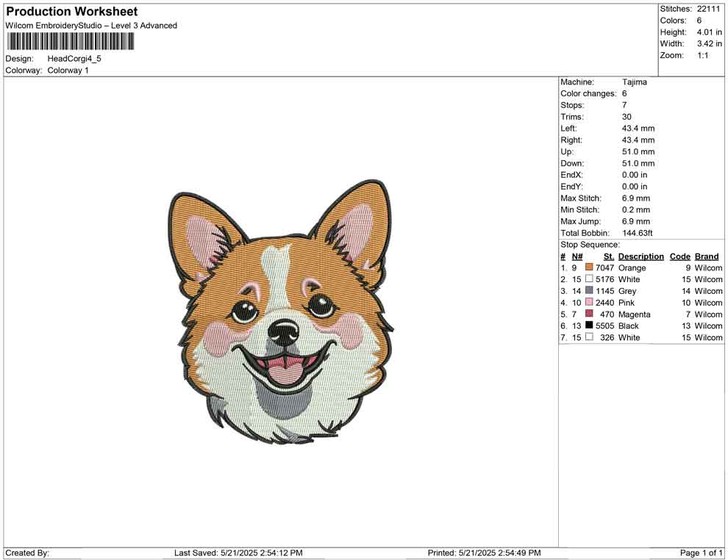Select the Magenta 470 thread chip
Viewport: 728px width, 560px height.
click(x=588, y=315)
